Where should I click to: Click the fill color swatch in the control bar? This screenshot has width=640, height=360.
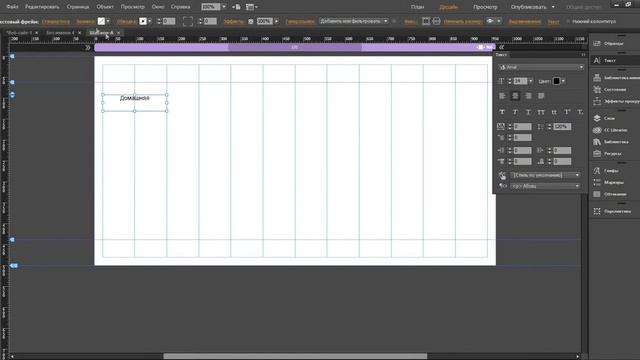click(x=101, y=21)
